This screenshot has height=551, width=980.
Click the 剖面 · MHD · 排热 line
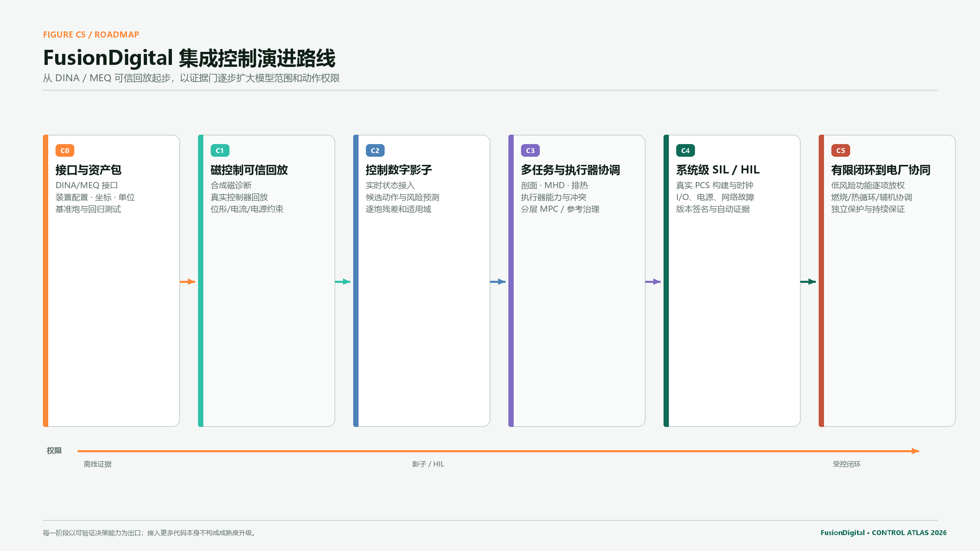(x=555, y=185)
